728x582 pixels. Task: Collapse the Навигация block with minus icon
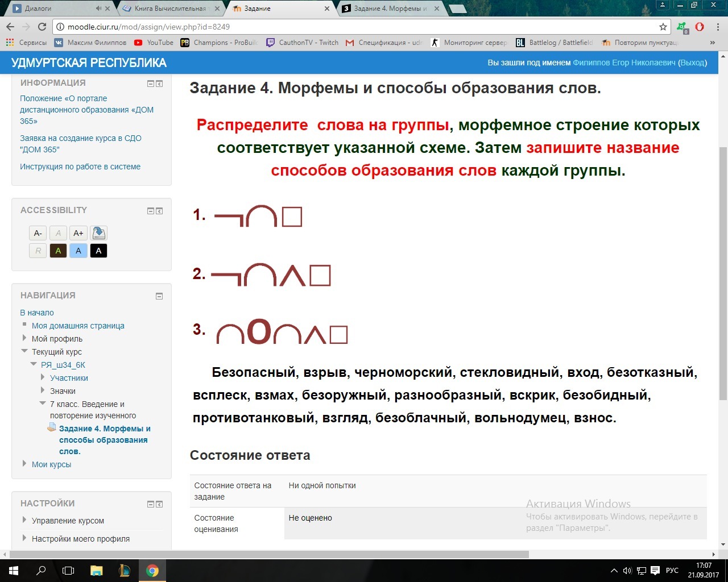coord(159,296)
